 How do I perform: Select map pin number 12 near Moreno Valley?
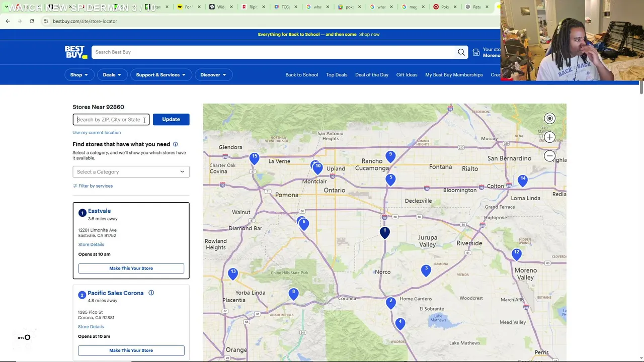click(x=517, y=254)
